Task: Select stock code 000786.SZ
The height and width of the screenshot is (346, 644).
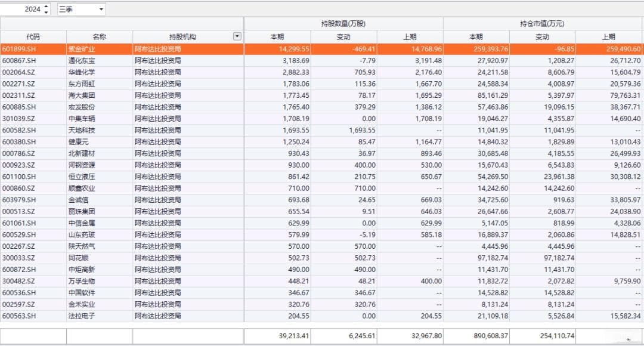Action: coord(33,153)
